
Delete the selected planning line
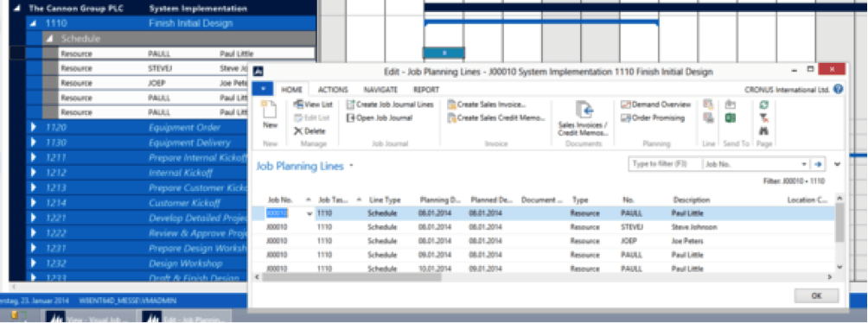point(310,131)
